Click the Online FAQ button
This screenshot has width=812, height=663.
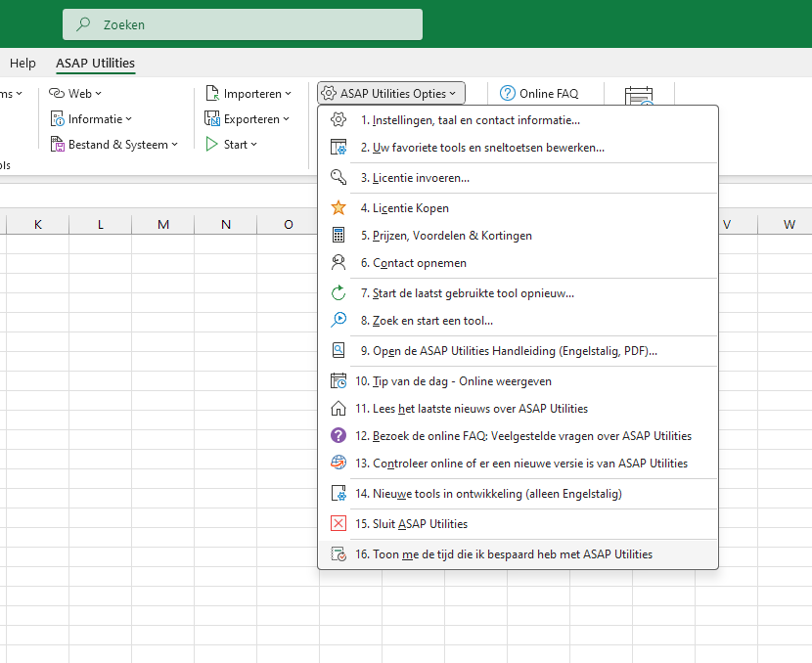coord(540,93)
